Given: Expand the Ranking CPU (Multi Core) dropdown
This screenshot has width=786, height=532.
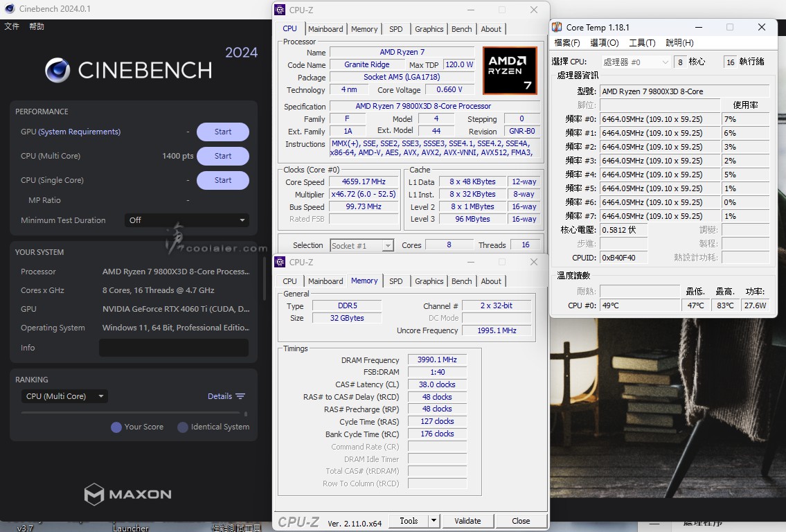Looking at the screenshot, I should pyautogui.click(x=64, y=396).
